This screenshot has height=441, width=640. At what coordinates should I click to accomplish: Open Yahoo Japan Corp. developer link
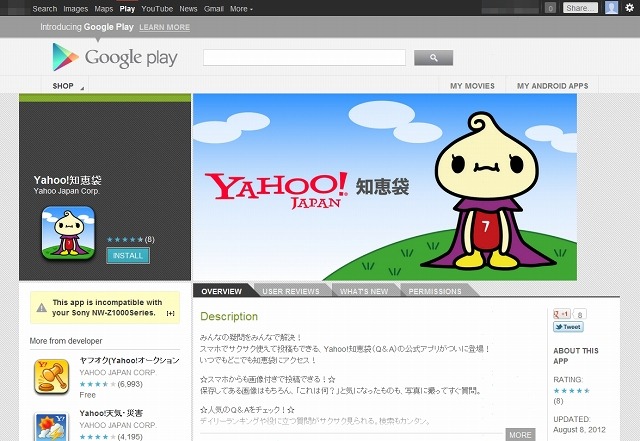pyautogui.click(x=67, y=191)
